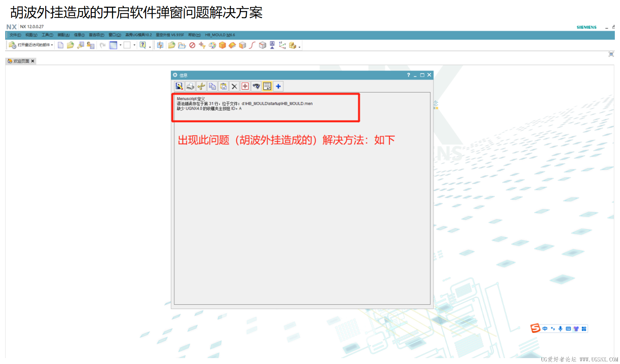Click the gray wireframe cube icon
The image size is (620, 364).
(262, 45)
